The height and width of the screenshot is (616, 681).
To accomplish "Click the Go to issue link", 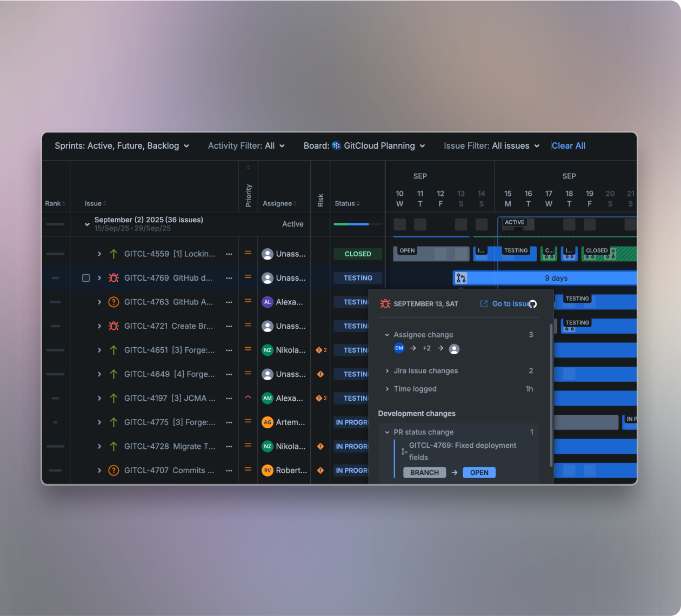I will click(510, 304).
